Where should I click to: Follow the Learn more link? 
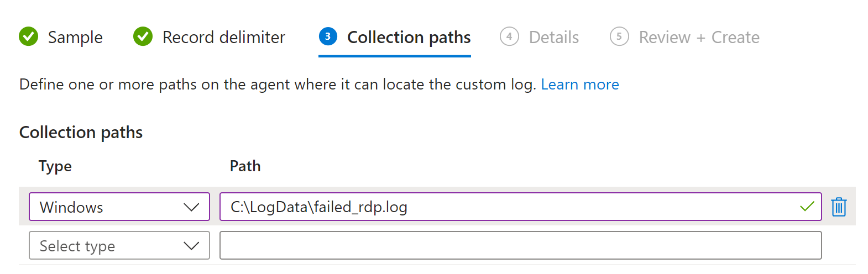(580, 84)
